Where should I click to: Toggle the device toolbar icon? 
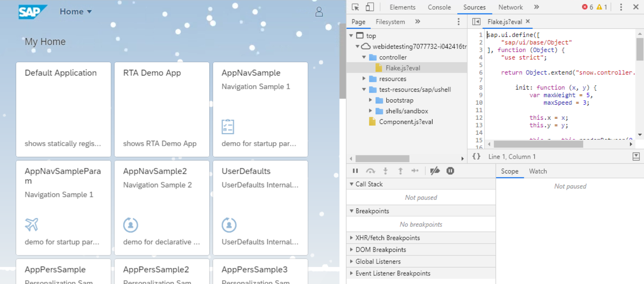click(370, 7)
